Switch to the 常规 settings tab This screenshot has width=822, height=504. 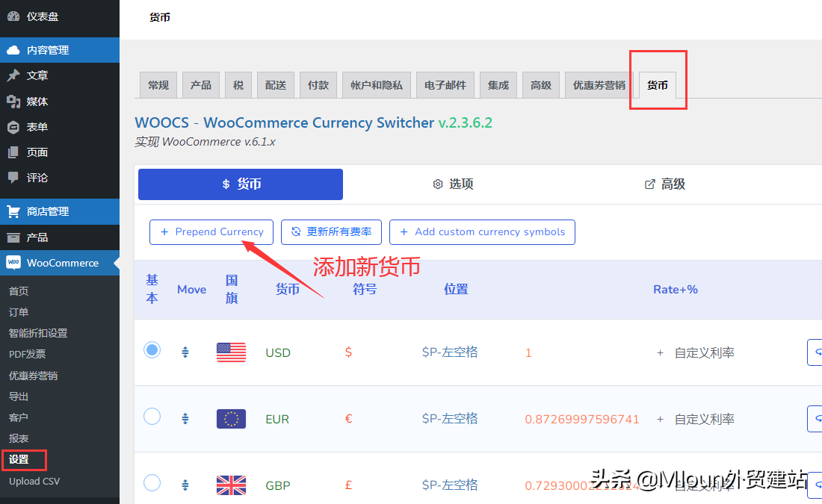[158, 85]
